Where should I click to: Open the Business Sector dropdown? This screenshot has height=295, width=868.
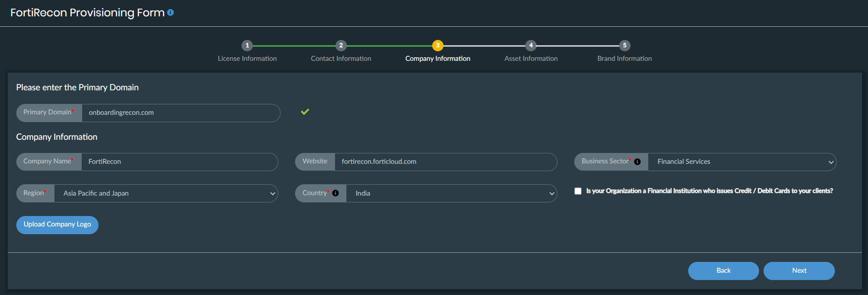(741, 162)
